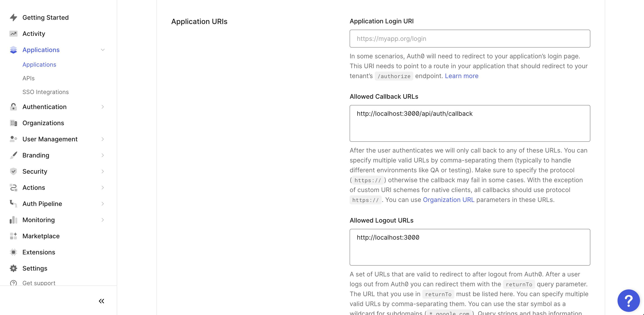Click the Application Login URI field
Image resolution: width=644 pixels, height=315 pixels.
coord(469,39)
